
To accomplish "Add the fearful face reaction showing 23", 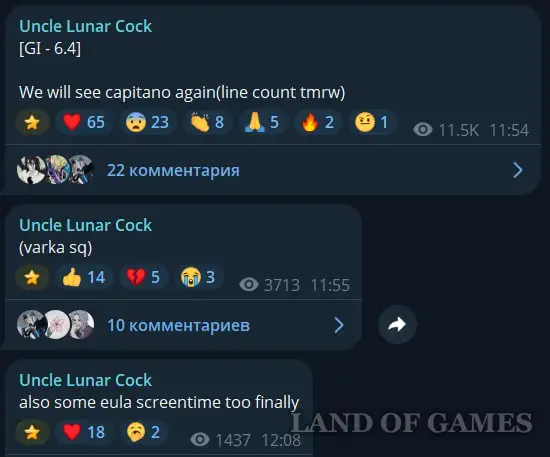I will tap(147, 122).
